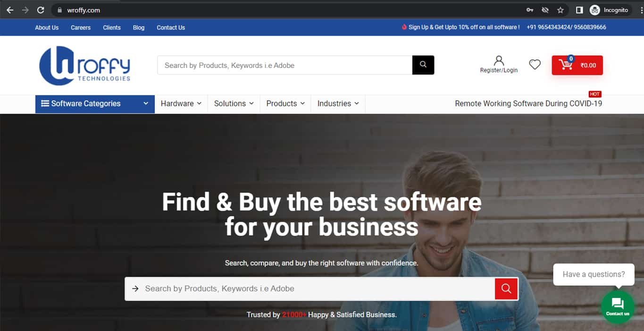Go back using the browser back arrow
Image resolution: width=644 pixels, height=331 pixels.
click(x=10, y=10)
